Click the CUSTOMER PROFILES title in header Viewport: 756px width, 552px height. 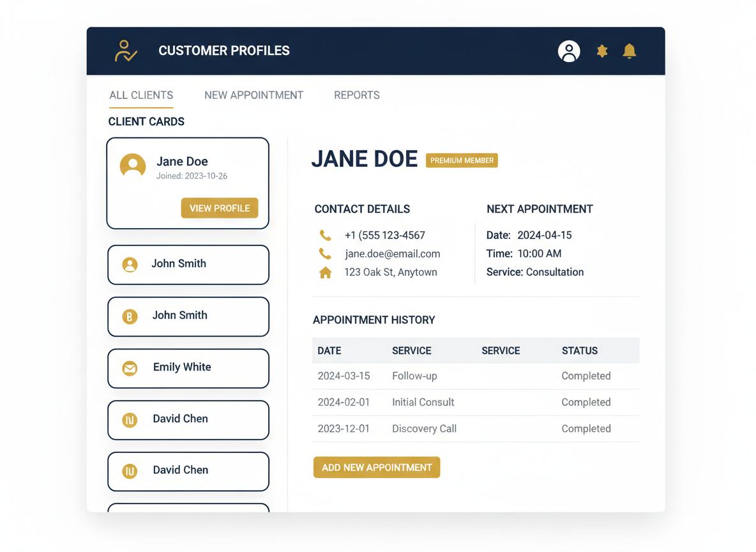[224, 50]
